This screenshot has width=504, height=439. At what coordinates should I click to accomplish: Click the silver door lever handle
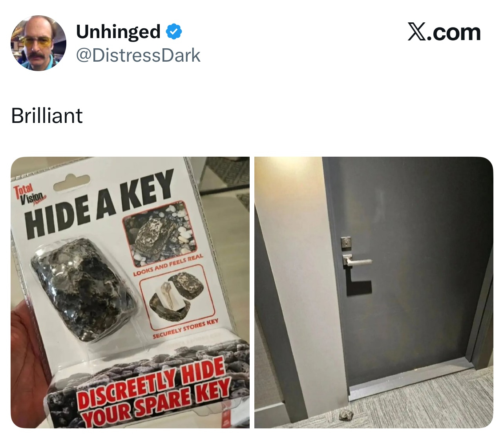pos(357,260)
